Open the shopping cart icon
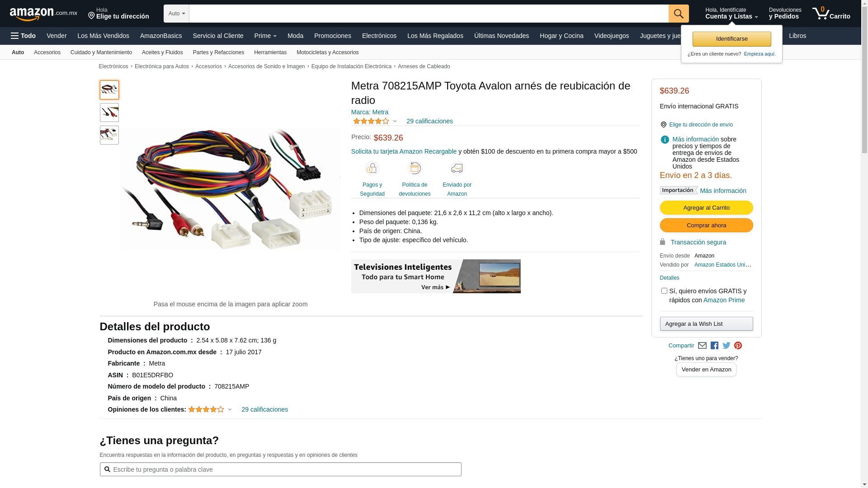The height and width of the screenshot is (488, 868). click(x=831, y=14)
